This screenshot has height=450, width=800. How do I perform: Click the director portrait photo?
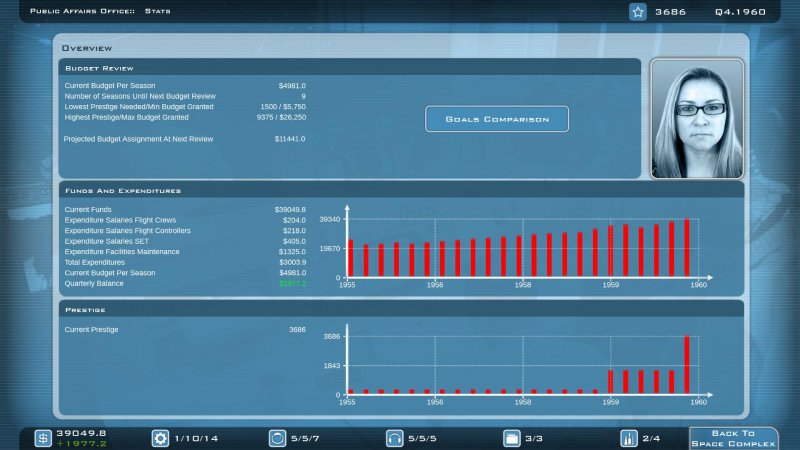coord(697,118)
